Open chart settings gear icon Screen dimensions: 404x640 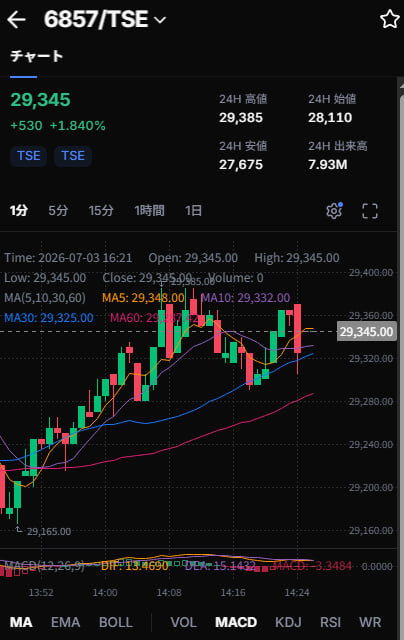pos(334,211)
